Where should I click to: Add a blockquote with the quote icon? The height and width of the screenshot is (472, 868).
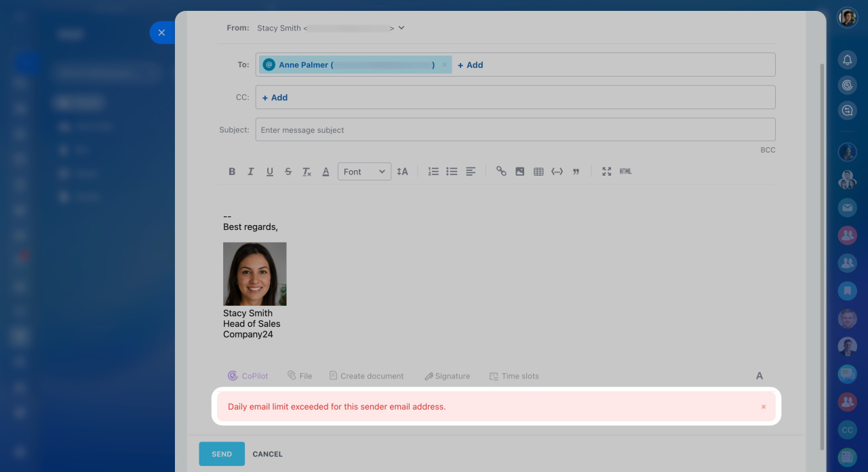[x=576, y=172]
